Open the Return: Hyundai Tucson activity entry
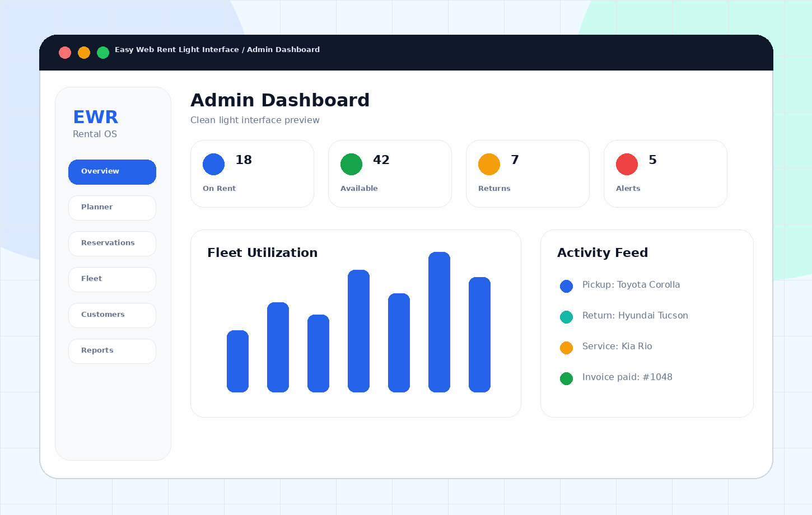812x515 pixels. [635, 316]
